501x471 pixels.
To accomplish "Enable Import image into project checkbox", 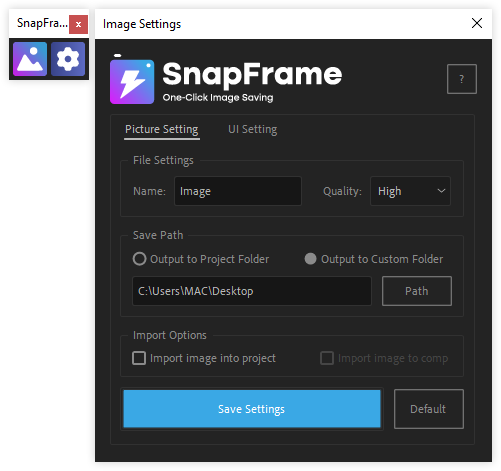I will click(x=139, y=358).
